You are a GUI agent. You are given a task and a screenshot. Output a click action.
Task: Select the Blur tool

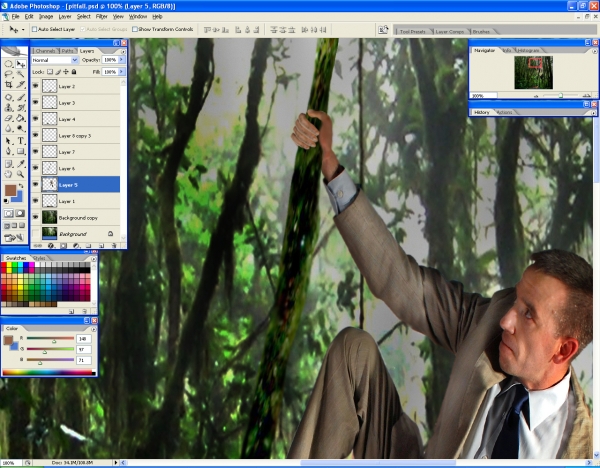[8, 129]
